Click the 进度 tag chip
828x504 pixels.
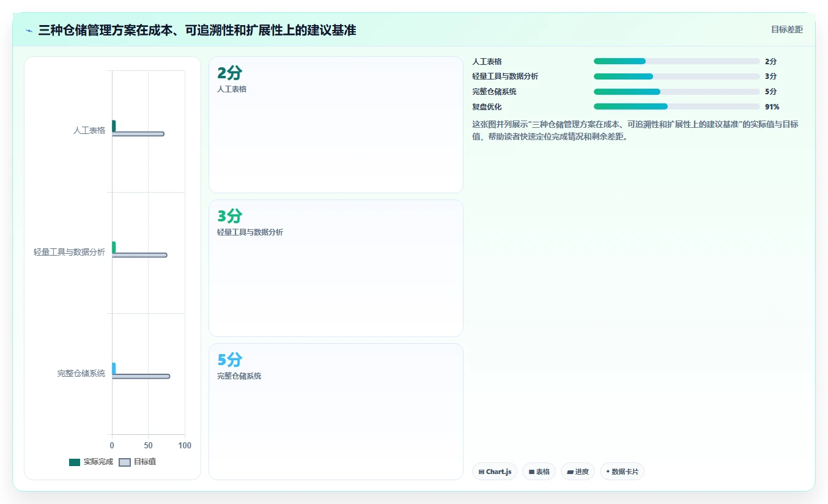[x=577, y=472]
